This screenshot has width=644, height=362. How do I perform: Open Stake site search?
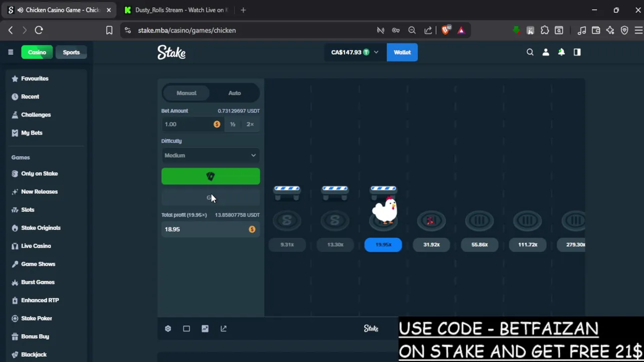530,52
